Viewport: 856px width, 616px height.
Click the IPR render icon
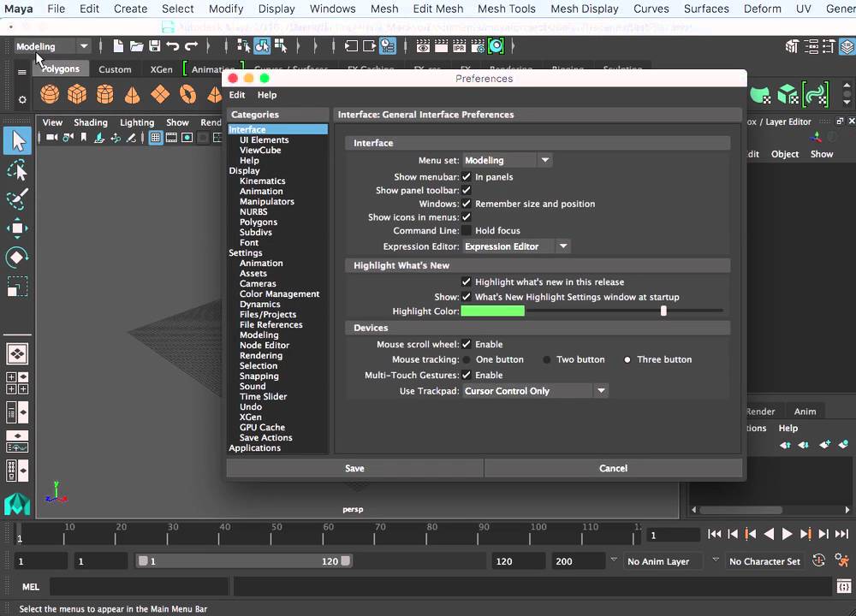coord(460,46)
